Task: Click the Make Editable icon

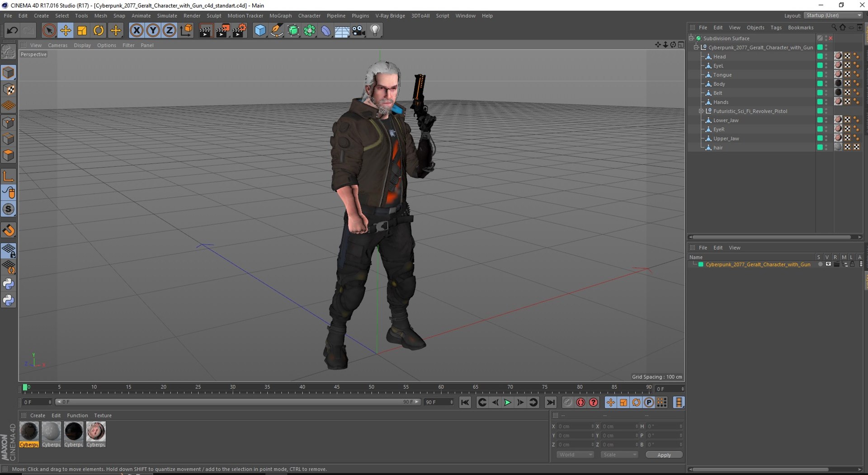Action: (9, 52)
